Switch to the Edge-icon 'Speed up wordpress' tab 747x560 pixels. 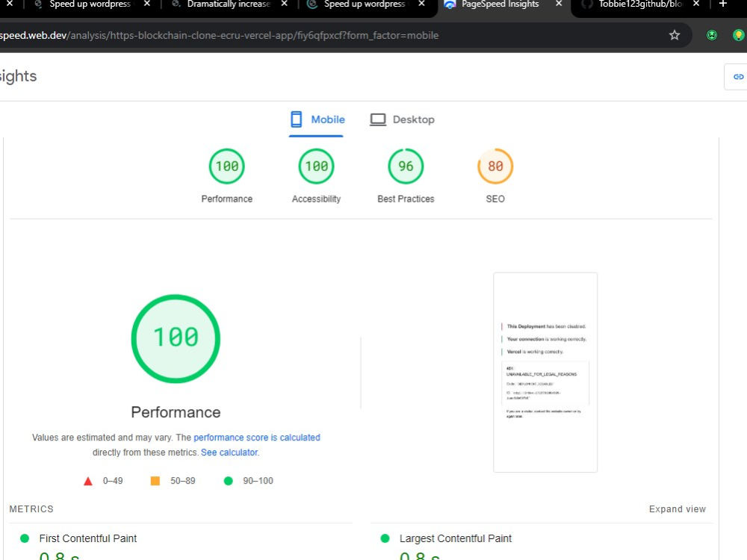(364, 4)
